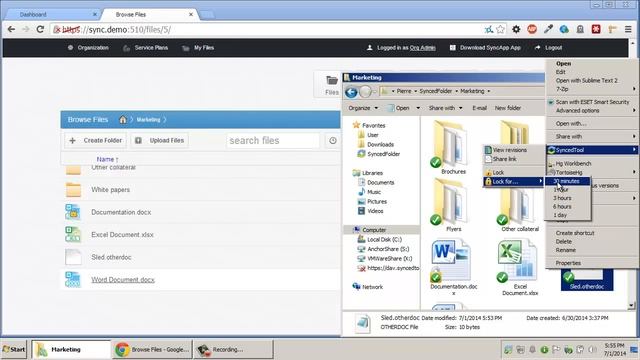Click the Create Folder button

coord(95,140)
